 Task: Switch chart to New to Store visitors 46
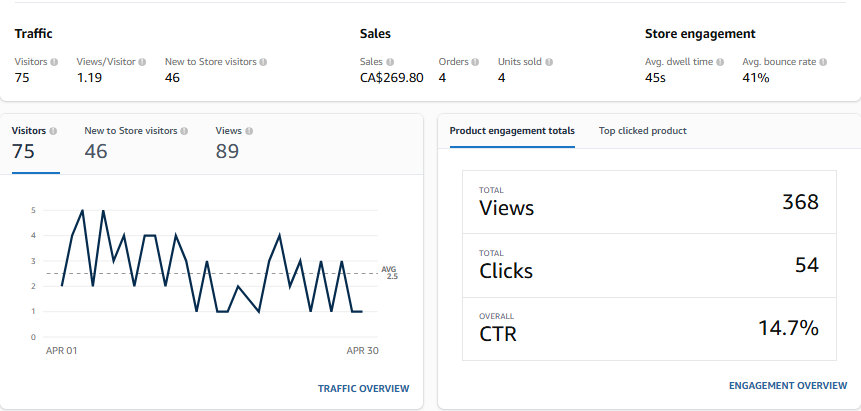[136, 144]
